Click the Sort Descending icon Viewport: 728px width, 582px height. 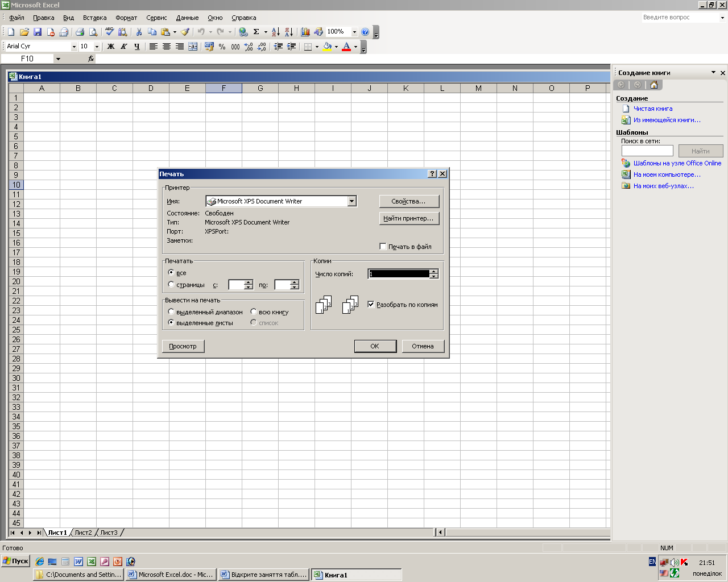(289, 32)
